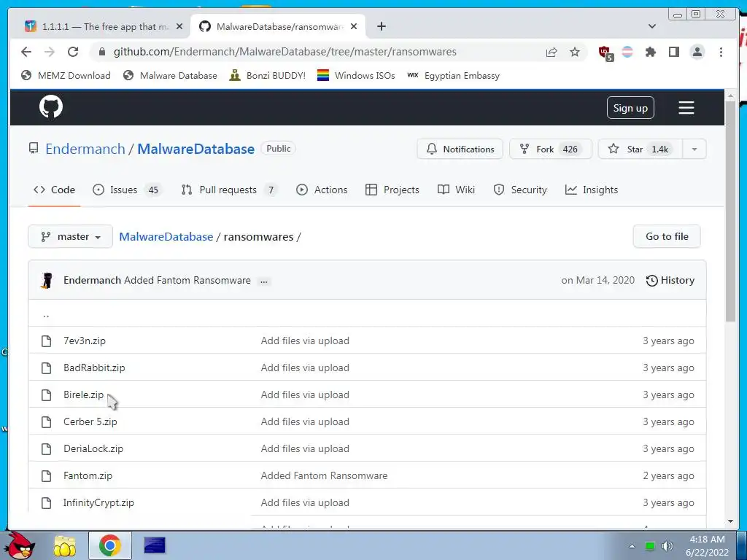Open the DeriaLock.zip file
The image size is (747, 560).
click(93, 449)
